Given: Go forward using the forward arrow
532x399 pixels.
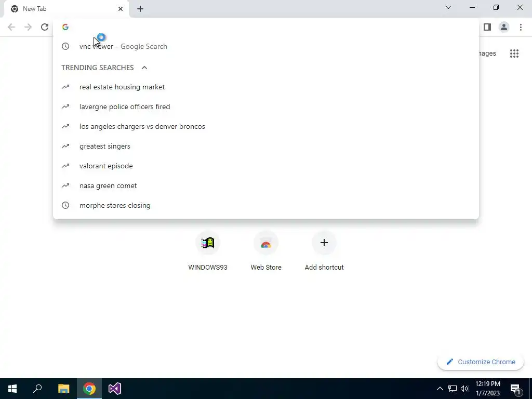Looking at the screenshot, I should 28,27.
